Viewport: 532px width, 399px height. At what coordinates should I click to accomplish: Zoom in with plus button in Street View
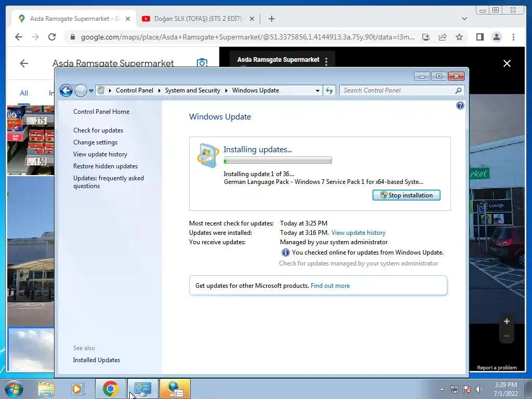point(507,321)
